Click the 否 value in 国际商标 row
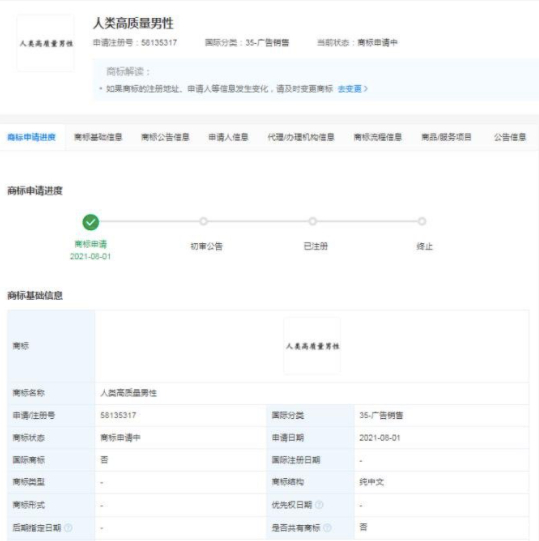This screenshot has width=539, height=541. pyautogui.click(x=104, y=460)
